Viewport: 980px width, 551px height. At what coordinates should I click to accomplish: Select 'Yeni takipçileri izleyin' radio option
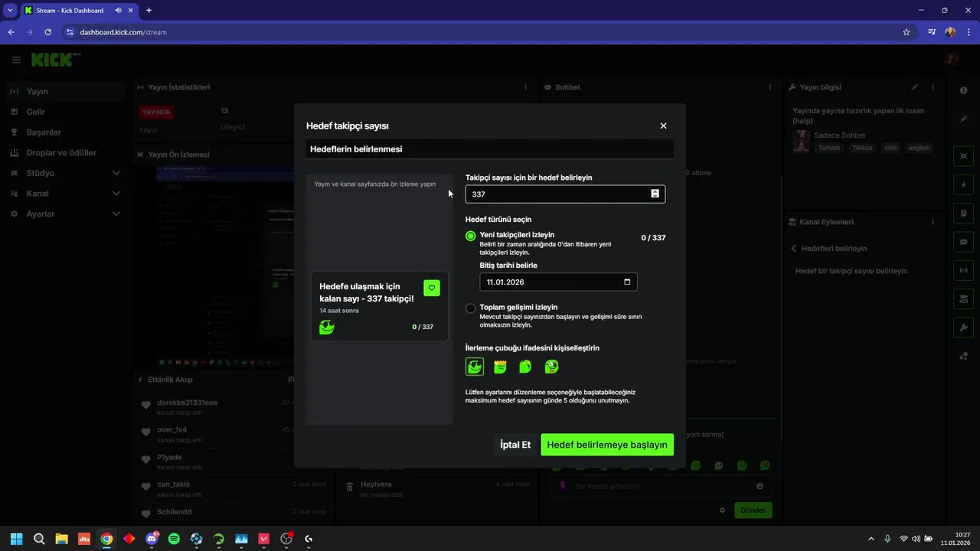470,236
